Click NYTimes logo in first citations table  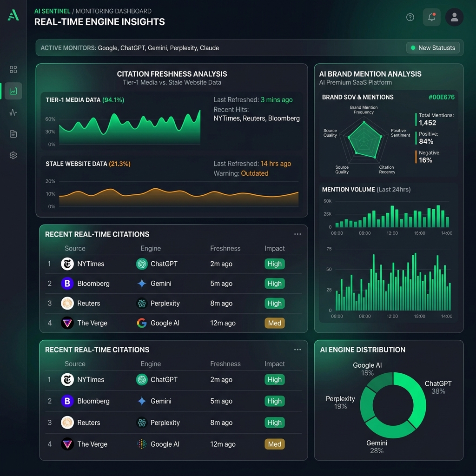click(67, 264)
